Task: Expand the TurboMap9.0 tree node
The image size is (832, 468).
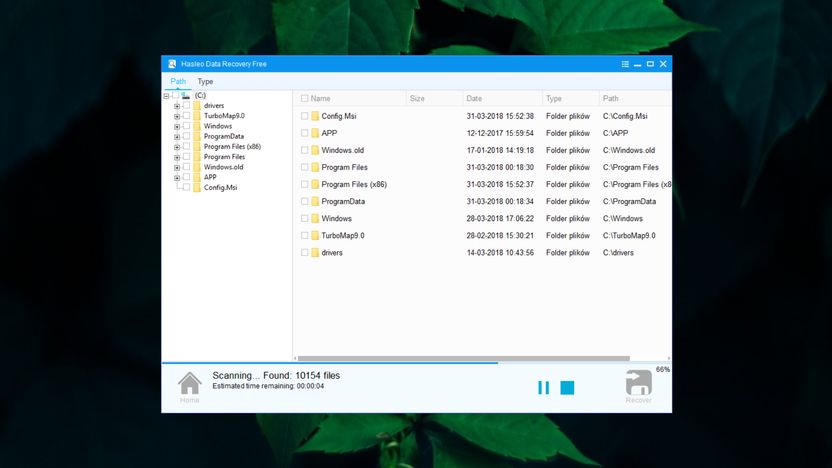Action: coord(177,116)
